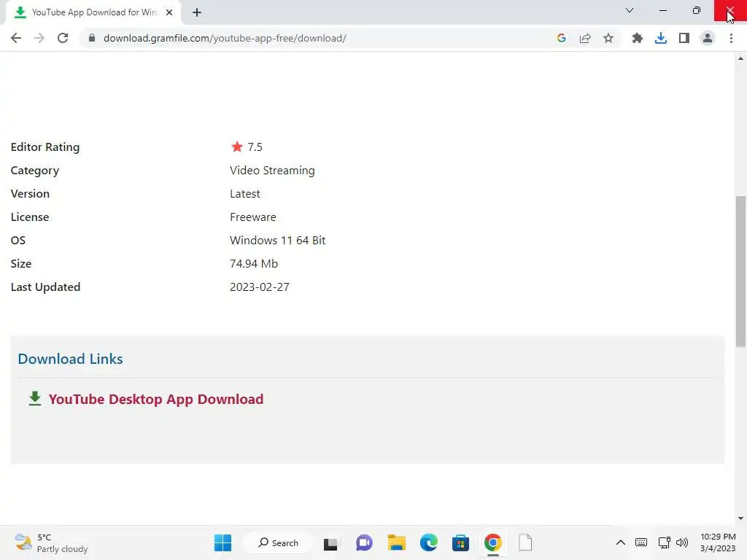Open the Chrome profile avatar
This screenshot has height=560, width=747.
(708, 38)
